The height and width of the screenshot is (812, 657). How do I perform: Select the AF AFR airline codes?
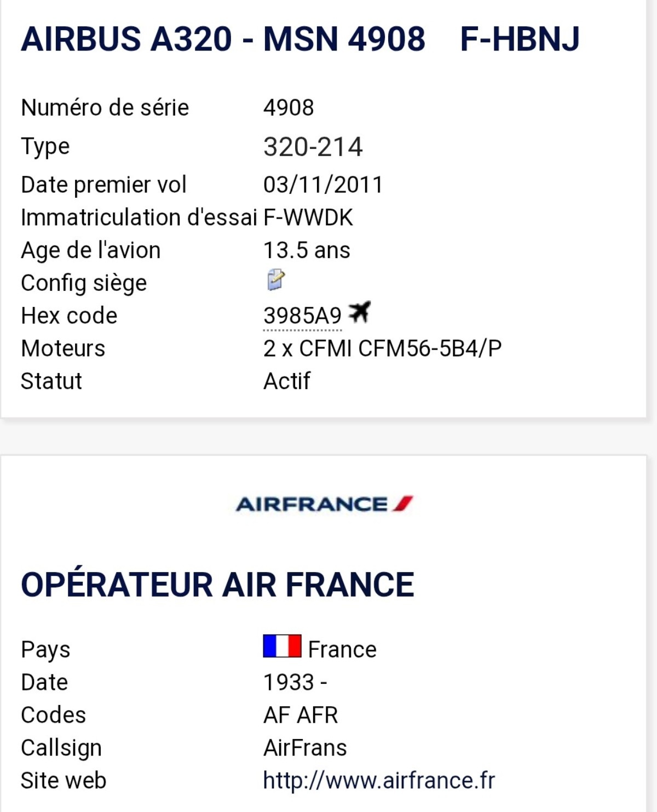[301, 715]
